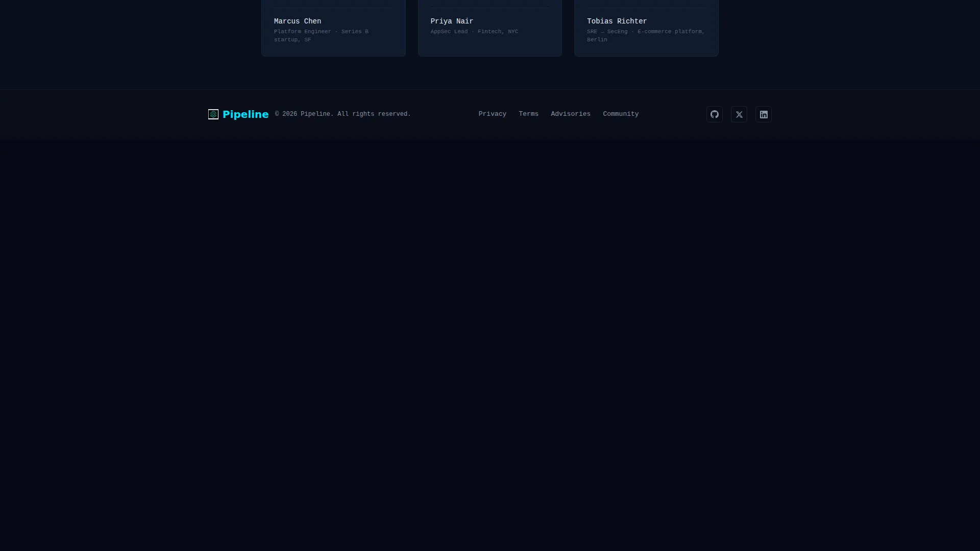Open the LinkedIn icon link in the footer
This screenshot has height=551, width=980.
pyautogui.click(x=763, y=114)
